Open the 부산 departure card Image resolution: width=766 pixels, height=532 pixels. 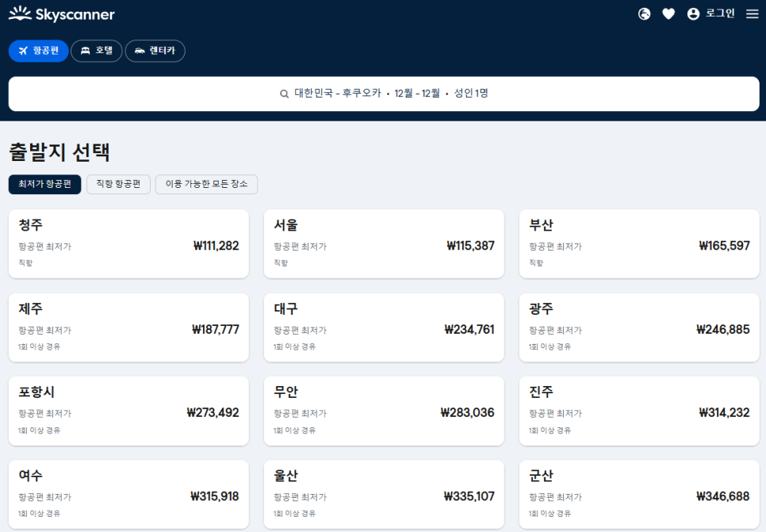pyautogui.click(x=639, y=243)
